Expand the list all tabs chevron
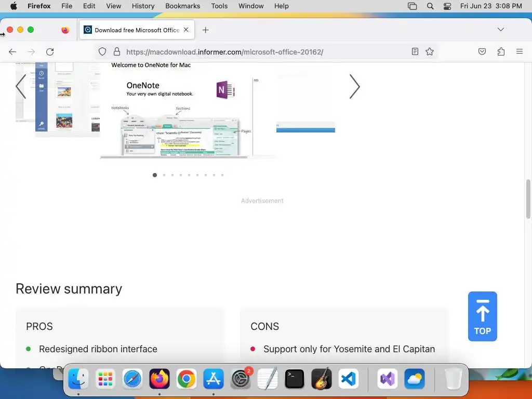This screenshot has height=399, width=532. (500, 30)
